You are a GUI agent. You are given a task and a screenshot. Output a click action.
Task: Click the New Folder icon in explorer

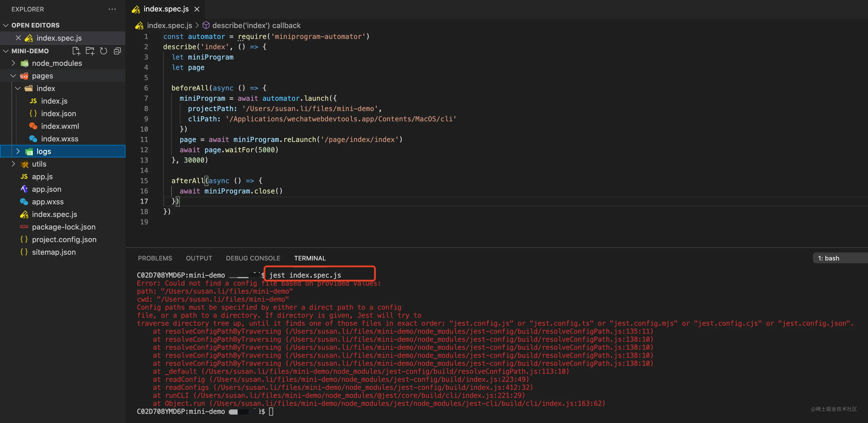pyautogui.click(x=90, y=51)
